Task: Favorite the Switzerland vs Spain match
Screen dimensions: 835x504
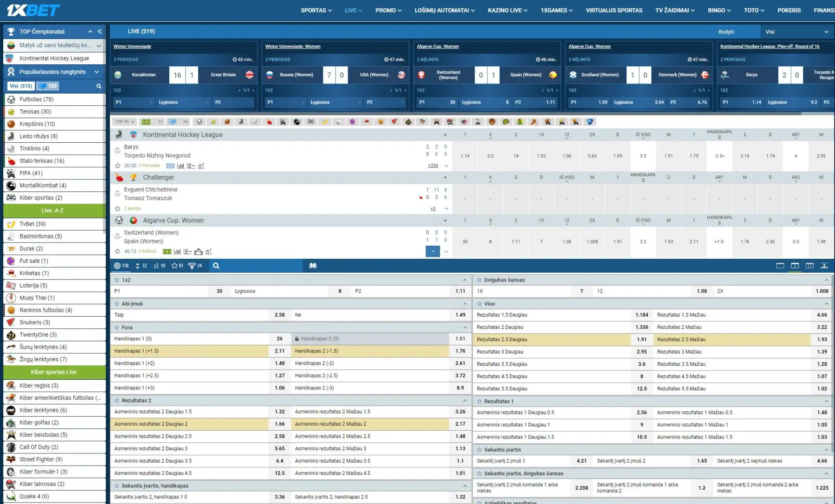Action: point(117,252)
